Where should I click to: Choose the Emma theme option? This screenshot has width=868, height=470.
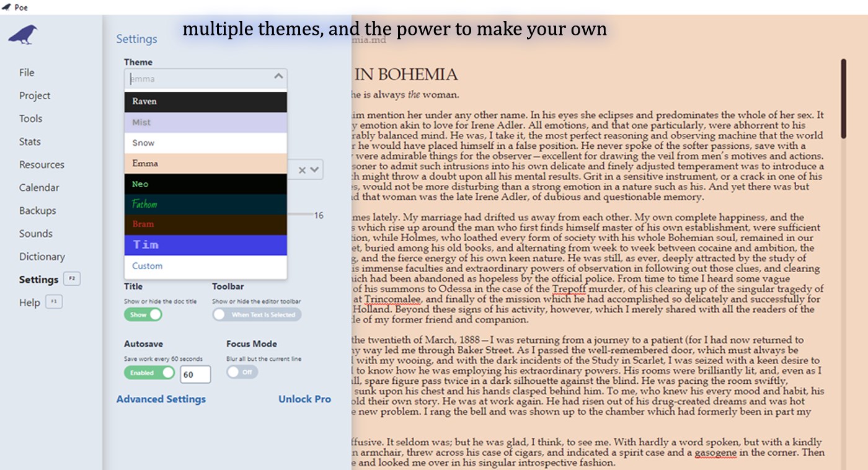(206, 163)
